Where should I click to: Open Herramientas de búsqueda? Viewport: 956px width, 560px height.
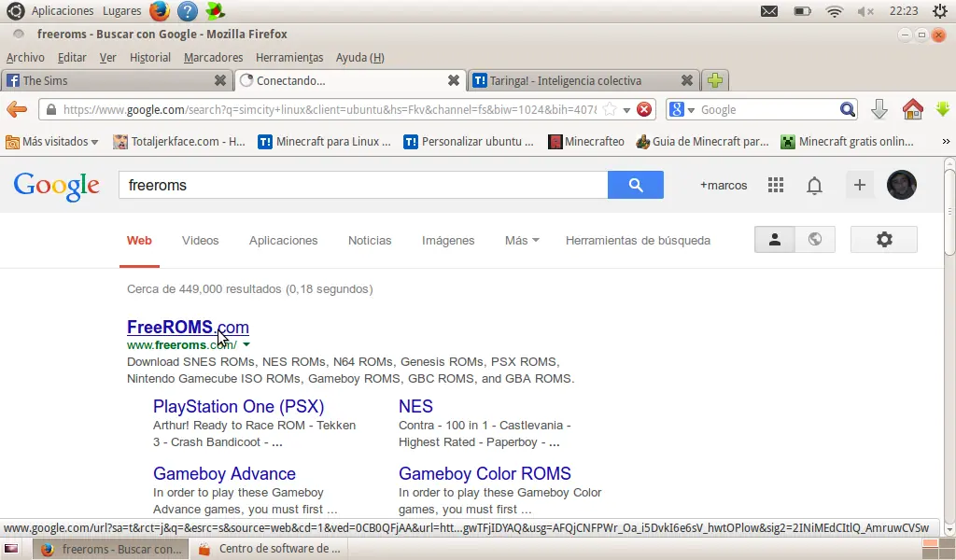638,241
